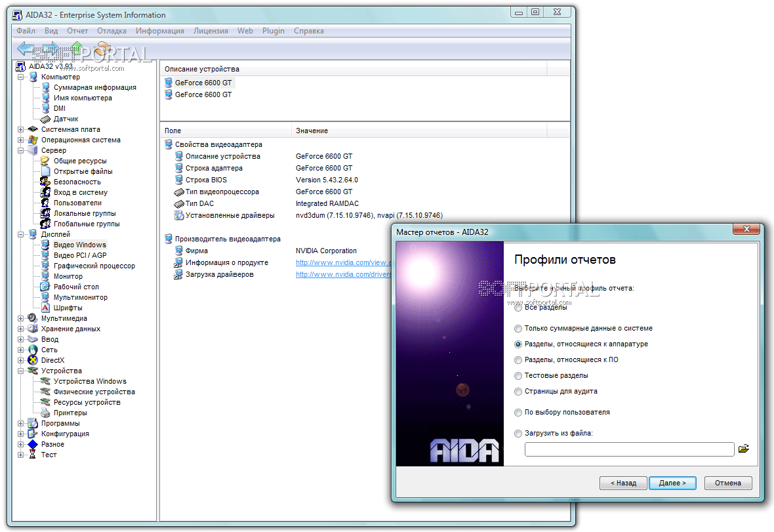Select the Датчик sensor icon
Image resolution: width=774 pixels, height=532 pixels.
(45, 119)
